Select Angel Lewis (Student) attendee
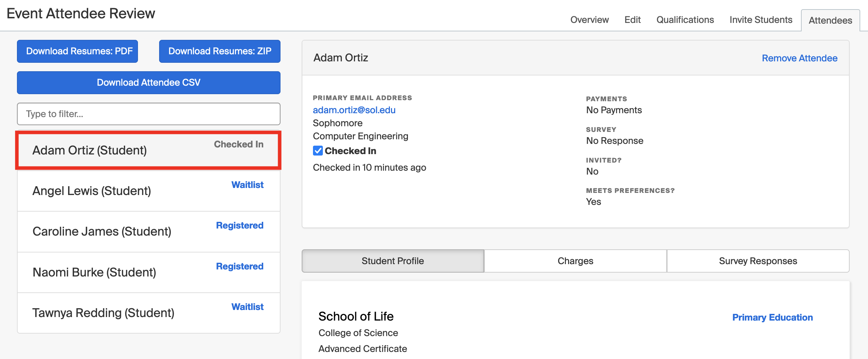868x359 pixels. [149, 191]
